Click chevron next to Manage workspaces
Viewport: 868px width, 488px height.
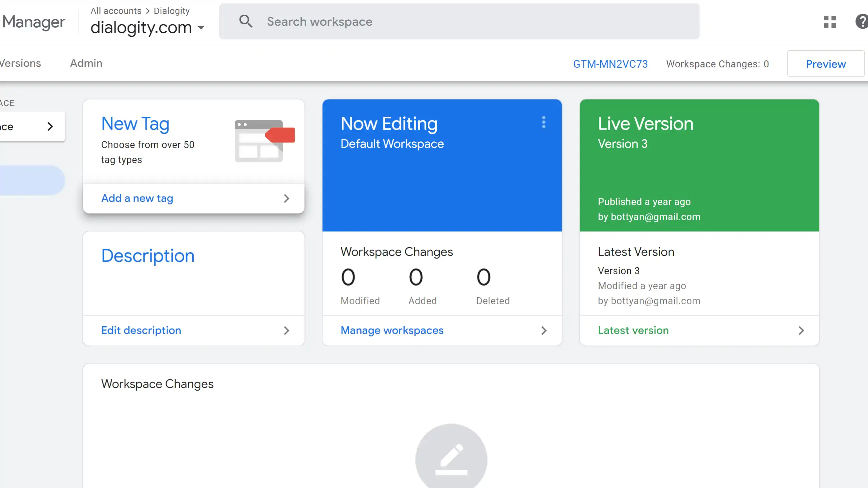(x=544, y=330)
